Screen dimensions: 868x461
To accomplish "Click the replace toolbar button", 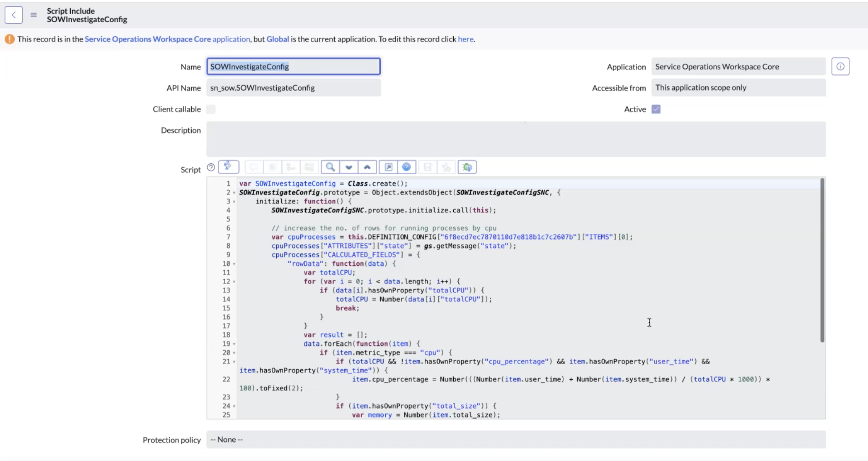I will coord(291,167).
